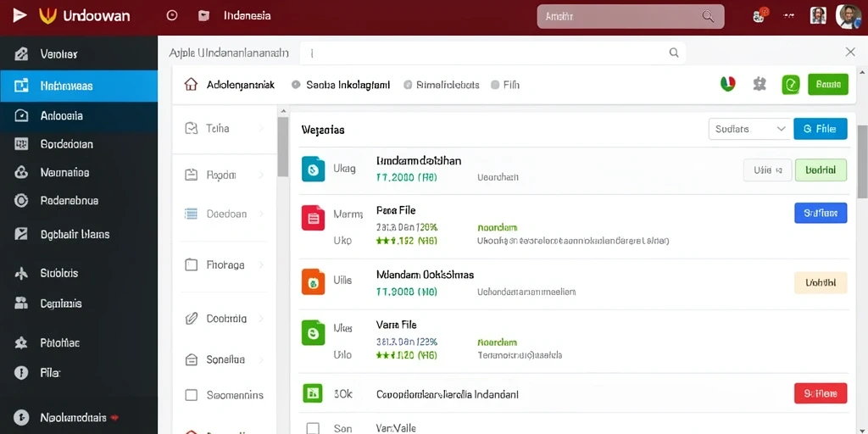Click the blue File button
868x434 pixels.
click(x=820, y=129)
